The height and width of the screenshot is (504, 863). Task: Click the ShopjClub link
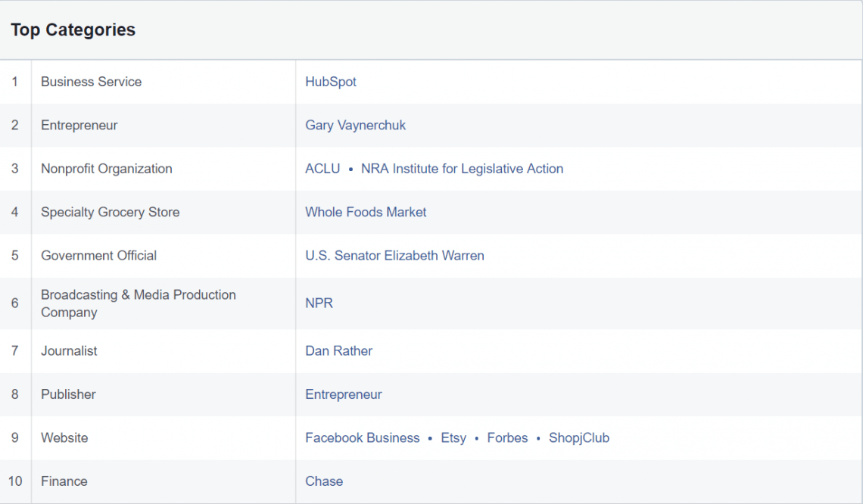coord(578,437)
